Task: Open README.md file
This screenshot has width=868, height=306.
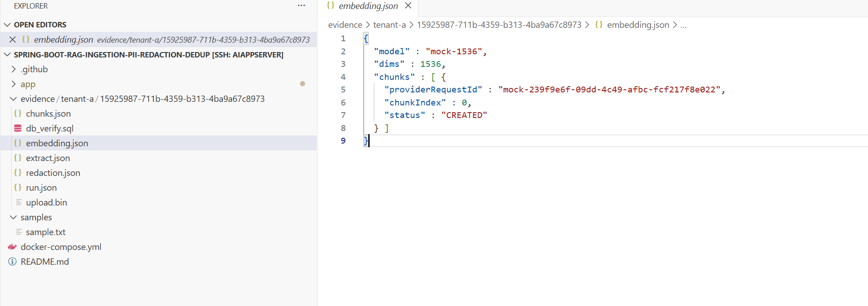Action: tap(45, 262)
